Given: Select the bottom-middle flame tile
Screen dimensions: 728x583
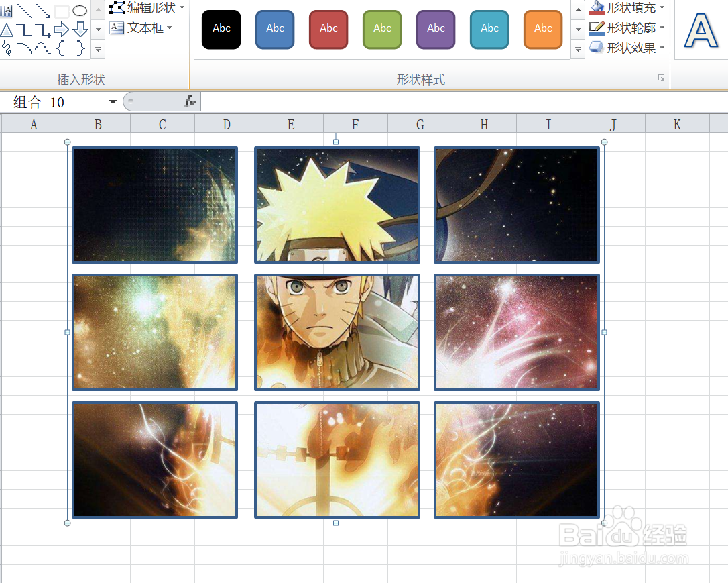Looking at the screenshot, I should coord(337,460).
